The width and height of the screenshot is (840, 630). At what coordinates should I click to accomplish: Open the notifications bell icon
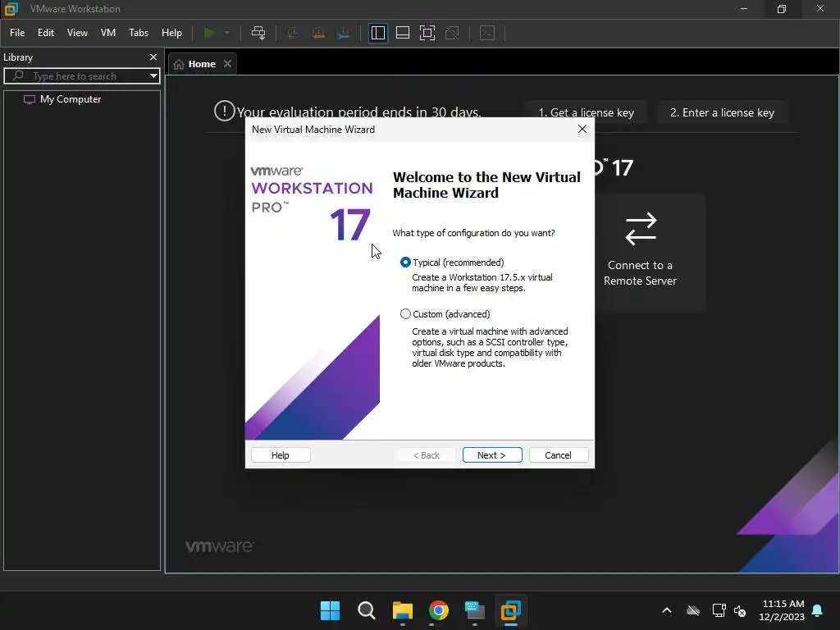click(x=818, y=610)
